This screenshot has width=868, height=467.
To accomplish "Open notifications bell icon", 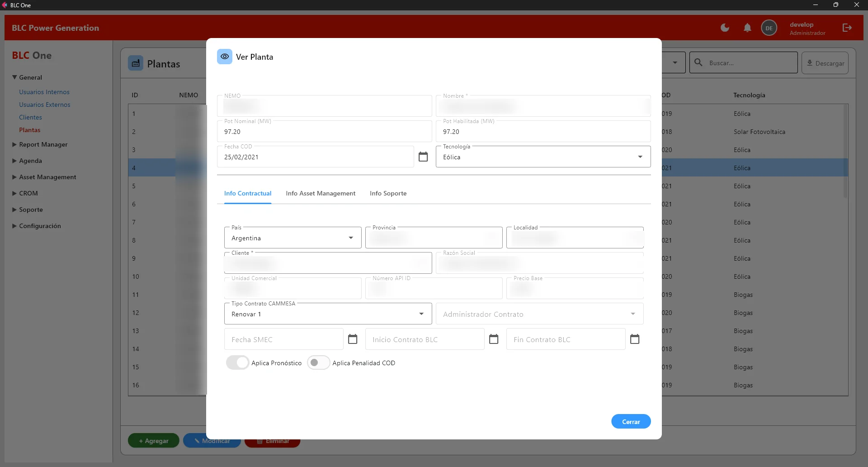I will pyautogui.click(x=747, y=28).
